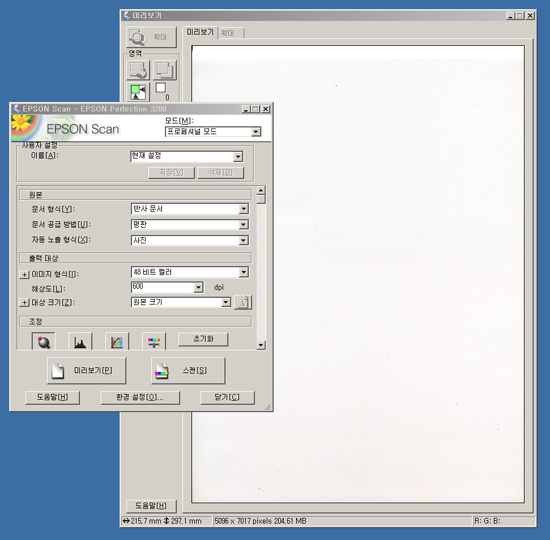Open 환경 설정[O] configuration

point(140,397)
